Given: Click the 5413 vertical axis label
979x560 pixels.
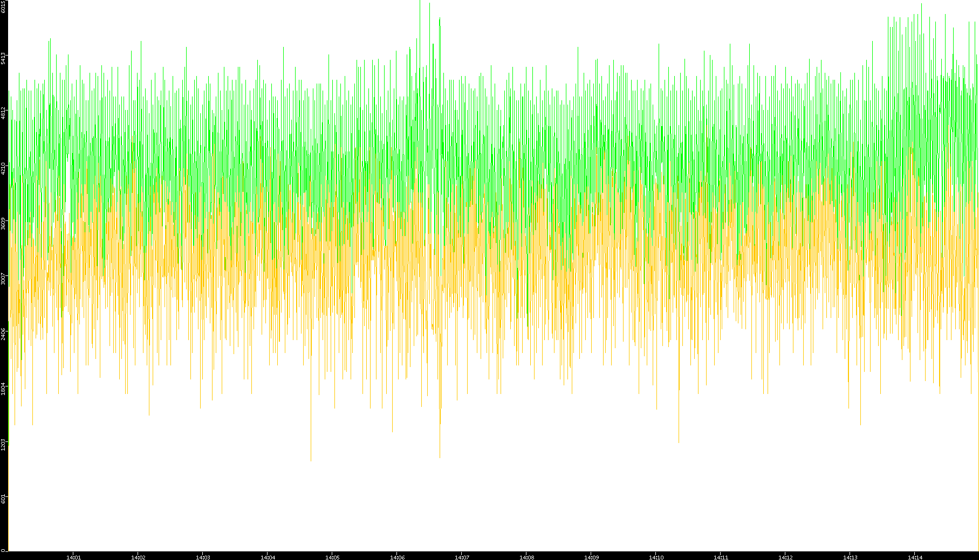Looking at the screenshot, I should point(4,58).
